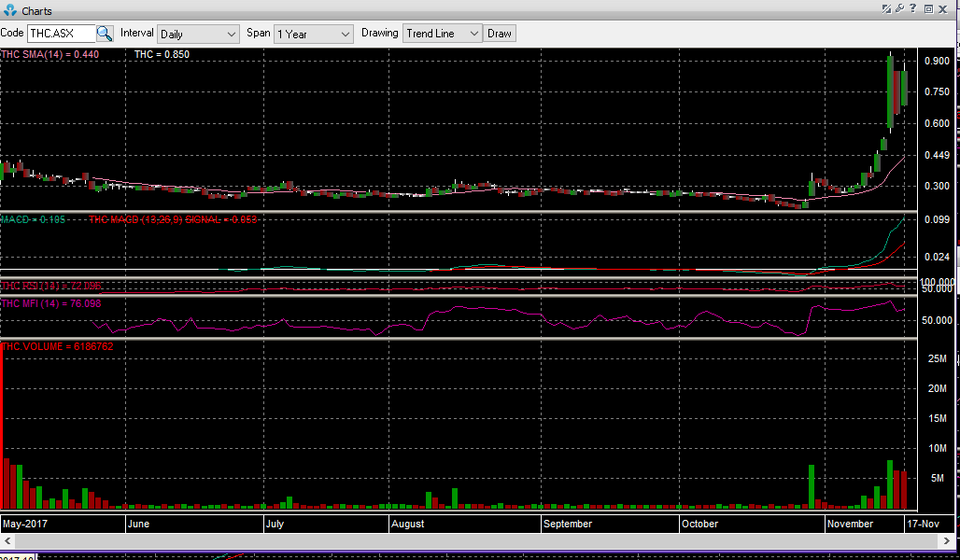This screenshot has height=560, width=960.
Task: Click the 0.750 price axis value
Action: click(937, 91)
